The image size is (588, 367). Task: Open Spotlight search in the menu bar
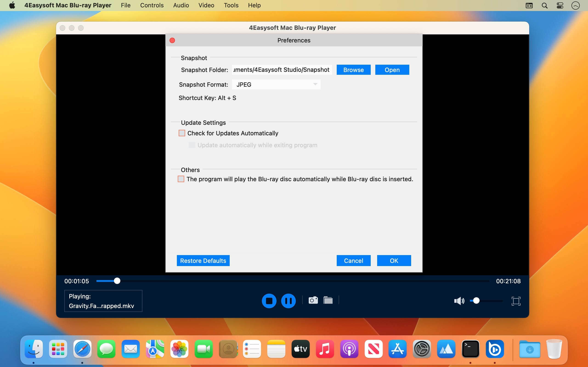pos(545,5)
